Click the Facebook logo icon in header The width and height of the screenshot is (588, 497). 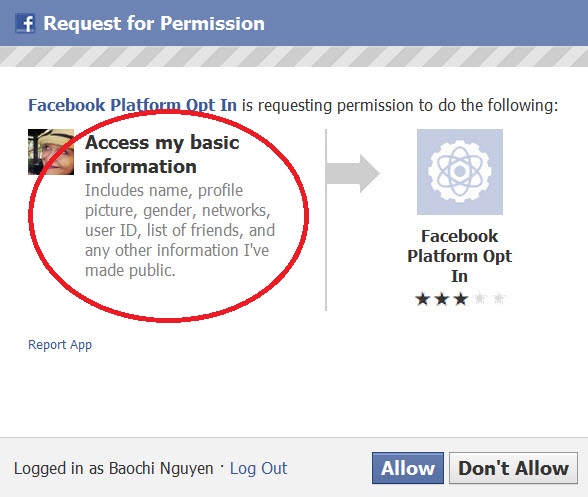coord(25,23)
